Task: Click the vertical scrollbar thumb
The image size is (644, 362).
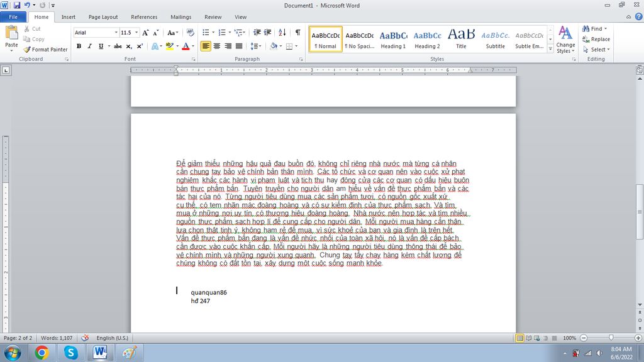Action: (x=640, y=212)
